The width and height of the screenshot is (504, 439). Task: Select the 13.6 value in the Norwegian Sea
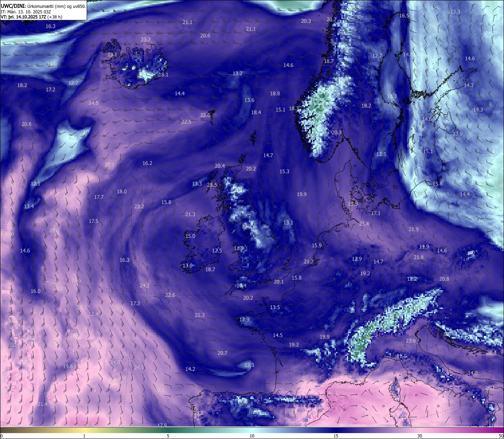(249, 100)
